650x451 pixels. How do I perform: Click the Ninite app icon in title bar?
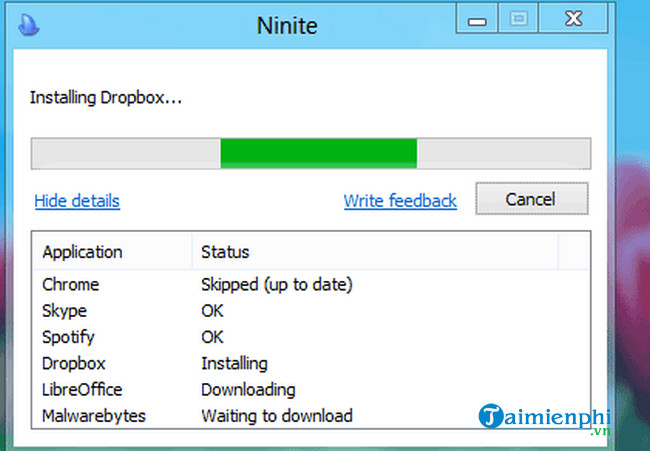coord(29,25)
